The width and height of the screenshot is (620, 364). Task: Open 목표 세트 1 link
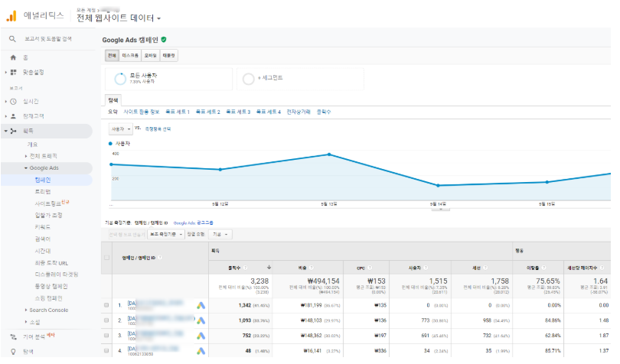click(x=178, y=112)
